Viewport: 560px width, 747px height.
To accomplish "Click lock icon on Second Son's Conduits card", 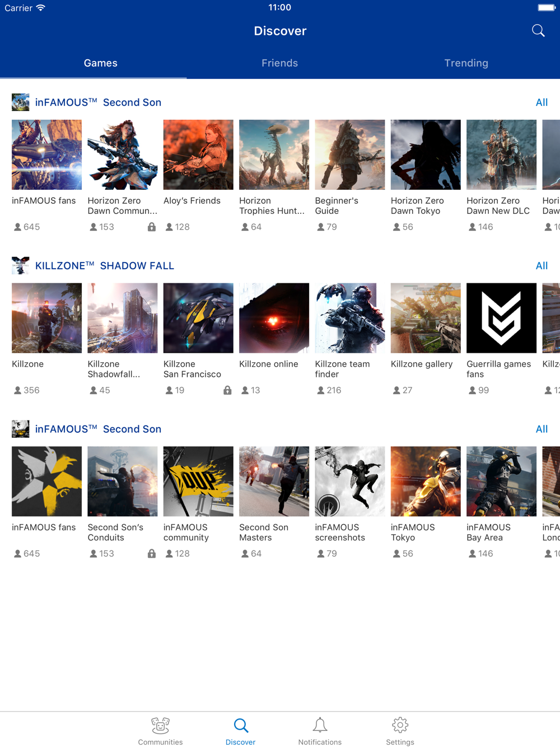I will 152,553.
